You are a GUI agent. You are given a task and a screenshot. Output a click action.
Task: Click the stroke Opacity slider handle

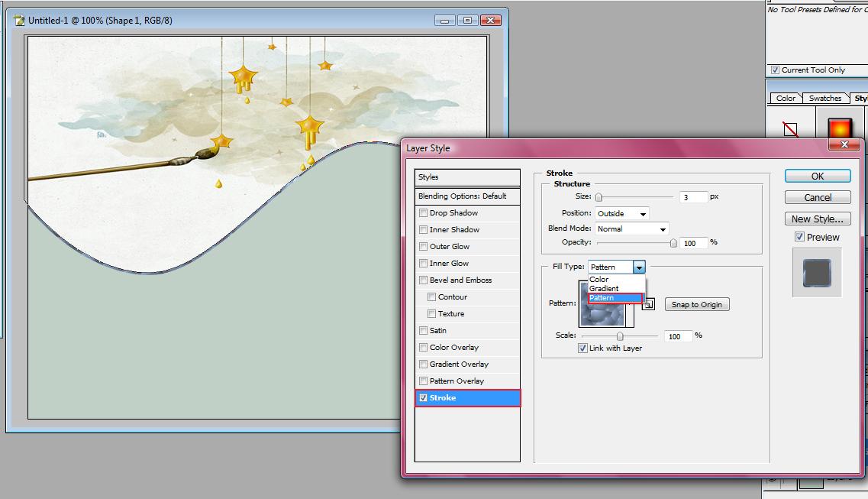point(673,243)
